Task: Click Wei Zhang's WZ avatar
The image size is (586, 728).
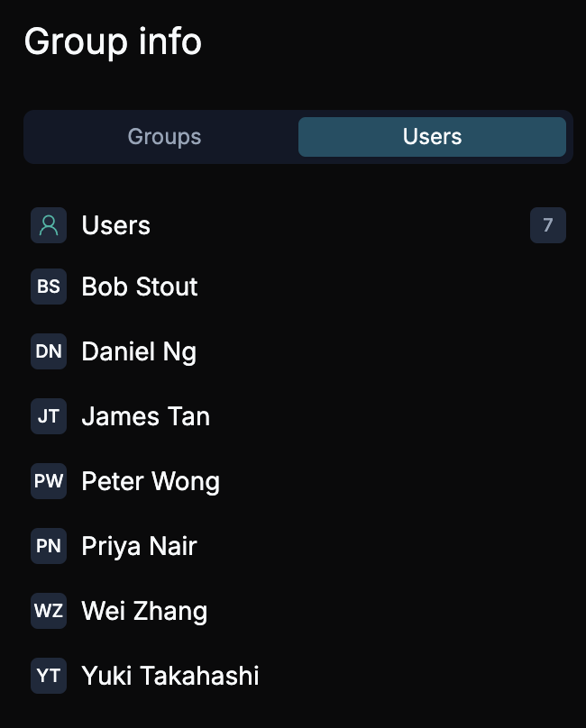Action: 49,611
